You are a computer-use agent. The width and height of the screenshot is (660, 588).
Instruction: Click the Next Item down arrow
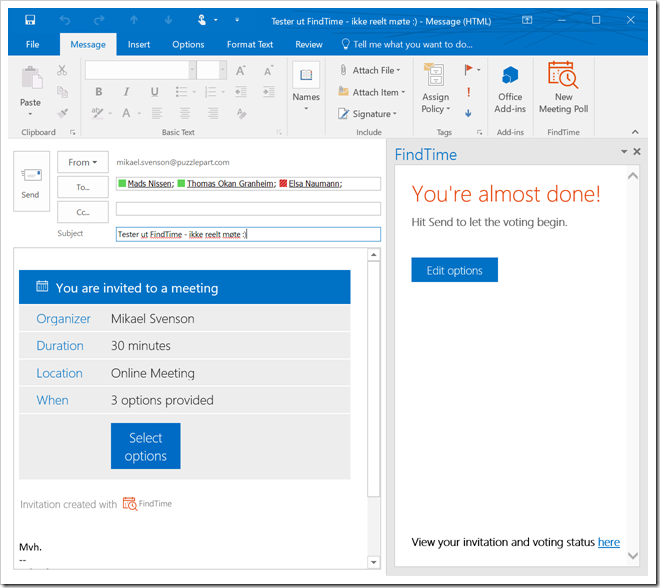click(168, 20)
